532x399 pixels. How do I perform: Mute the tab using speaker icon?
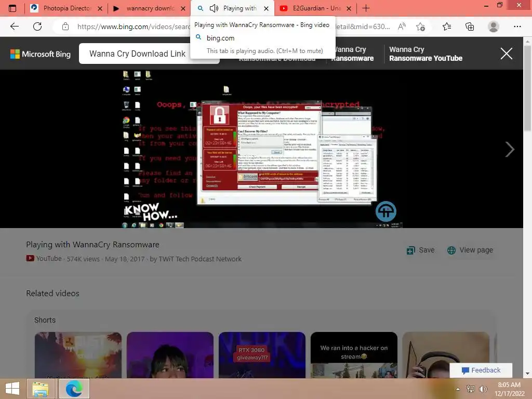(x=214, y=8)
